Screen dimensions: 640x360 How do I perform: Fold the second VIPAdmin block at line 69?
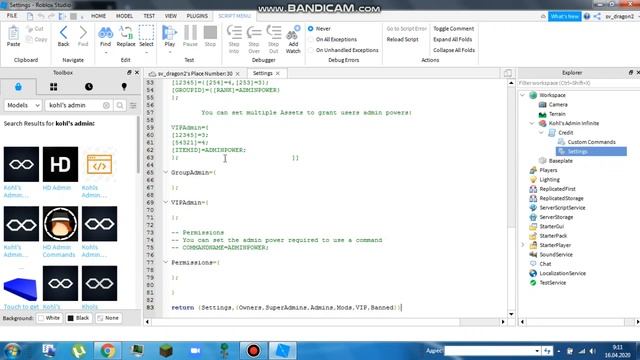pyautogui.click(x=166, y=202)
